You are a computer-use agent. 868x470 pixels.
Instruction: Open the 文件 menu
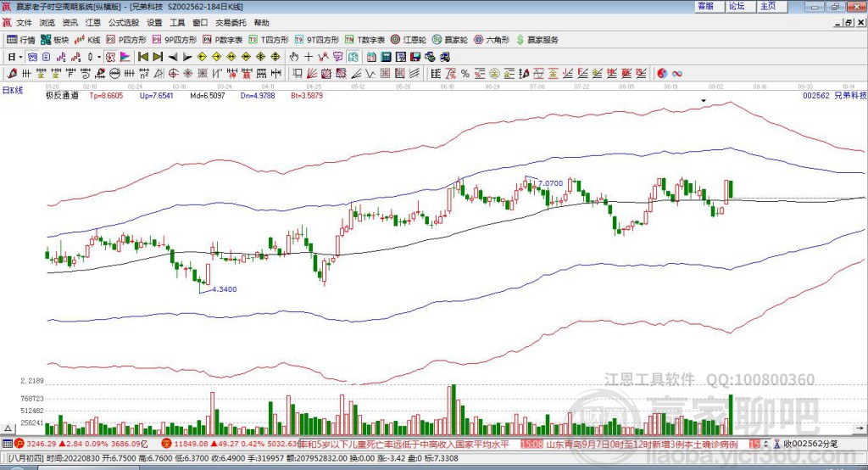tap(24, 23)
